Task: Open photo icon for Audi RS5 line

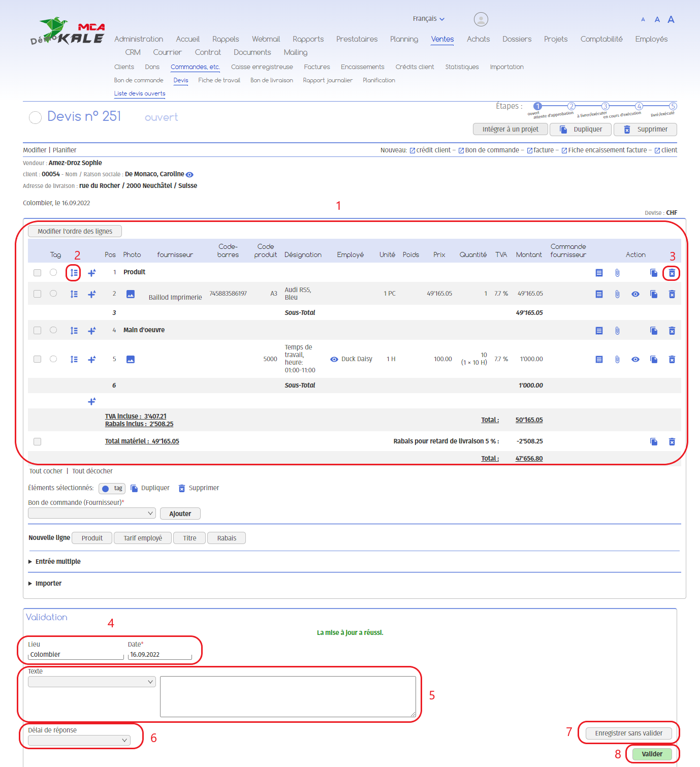Action: tap(131, 294)
